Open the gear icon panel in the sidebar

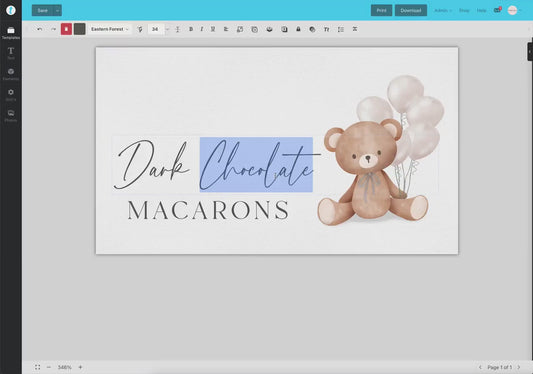[11, 95]
